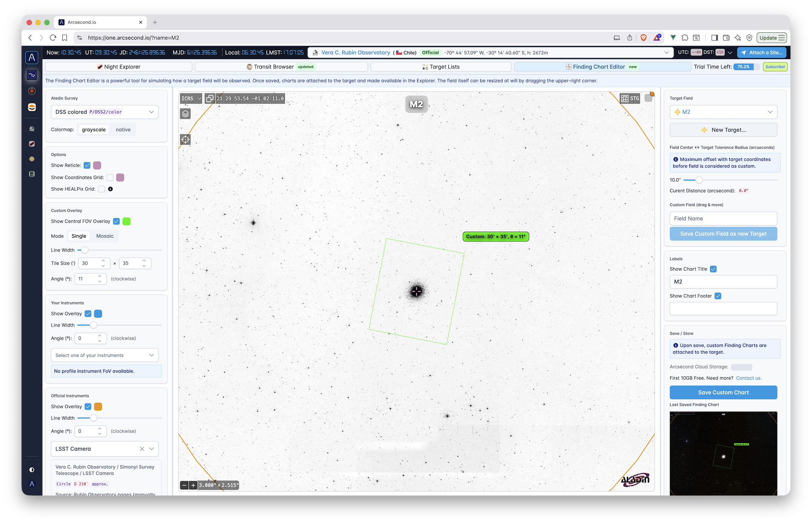Open the Vue devtools extension icon
The image size is (812, 524).
pyautogui.click(x=673, y=38)
